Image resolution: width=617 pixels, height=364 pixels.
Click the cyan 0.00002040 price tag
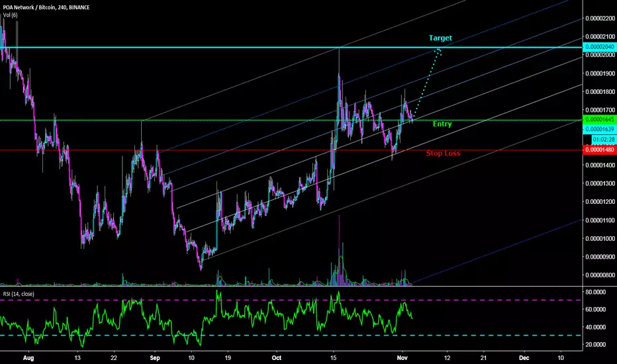click(x=600, y=47)
